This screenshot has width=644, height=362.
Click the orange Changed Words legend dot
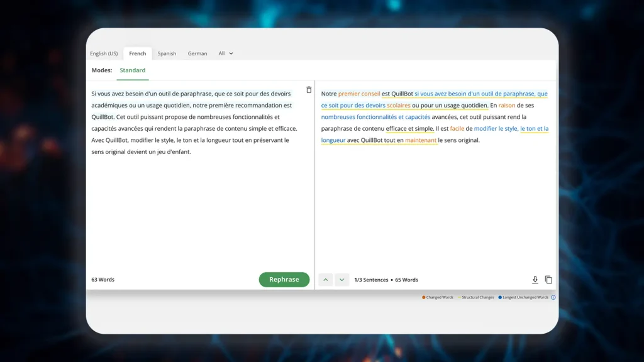point(424,297)
